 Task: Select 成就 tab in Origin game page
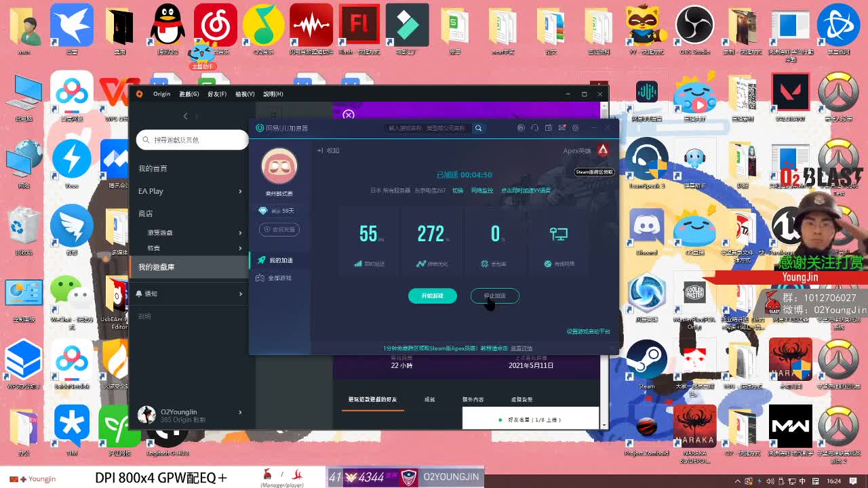coord(429,400)
